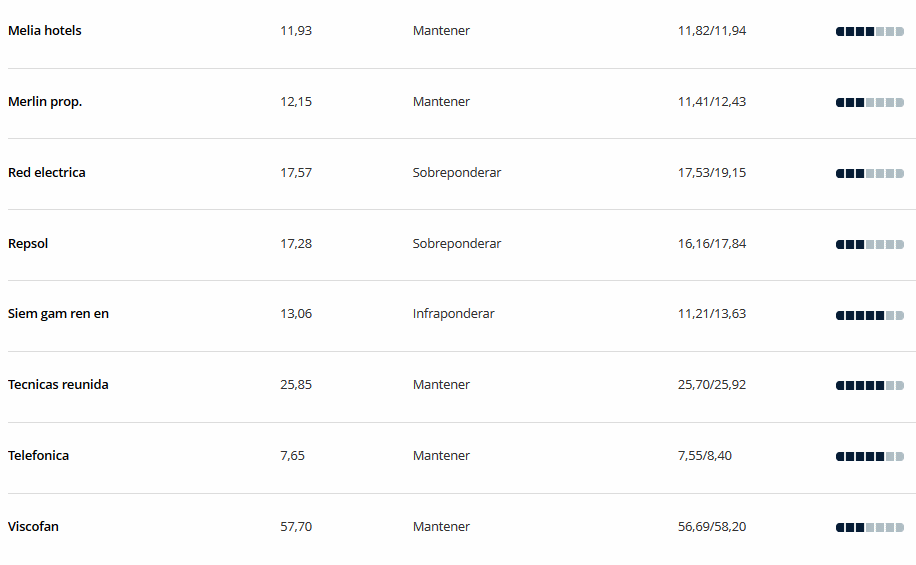The image size is (916, 565).
Task: Click the Merlin prop. rating bar indicator
Action: [870, 103]
